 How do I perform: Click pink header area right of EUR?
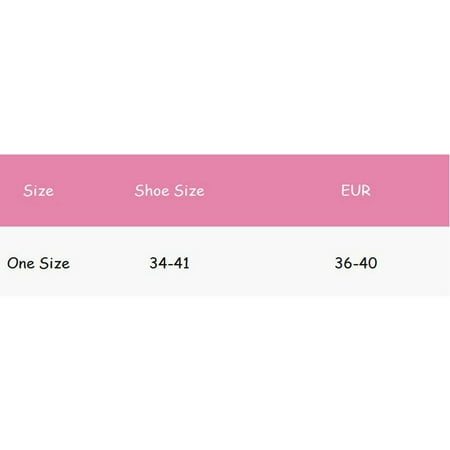coord(410,191)
